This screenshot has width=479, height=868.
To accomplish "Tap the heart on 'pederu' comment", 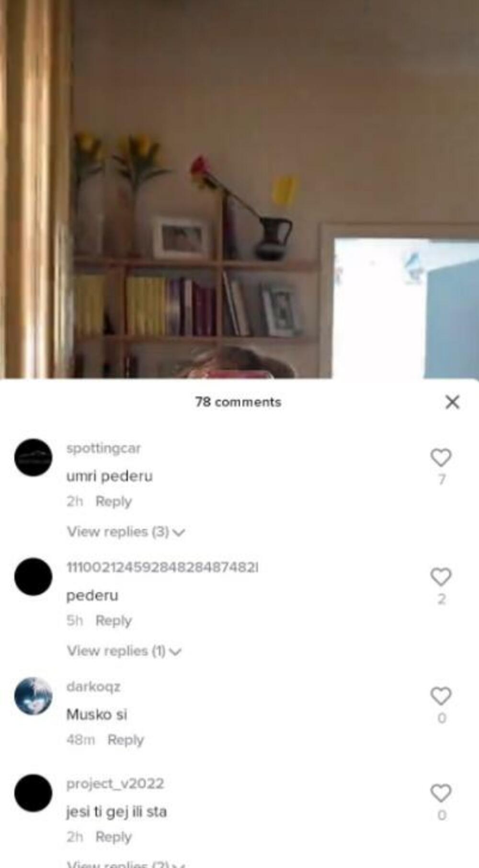I will tap(441, 577).
